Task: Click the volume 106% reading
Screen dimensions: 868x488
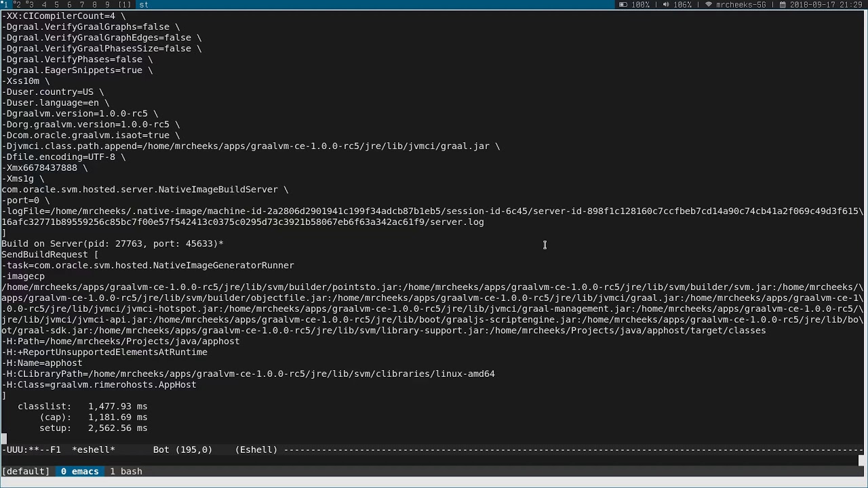Action: tap(683, 5)
